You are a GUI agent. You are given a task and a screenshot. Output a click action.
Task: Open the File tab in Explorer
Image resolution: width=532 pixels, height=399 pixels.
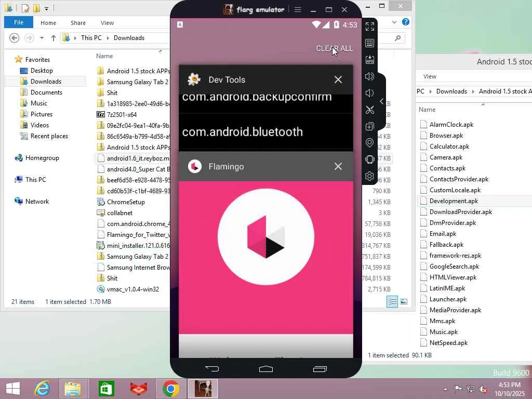point(19,22)
